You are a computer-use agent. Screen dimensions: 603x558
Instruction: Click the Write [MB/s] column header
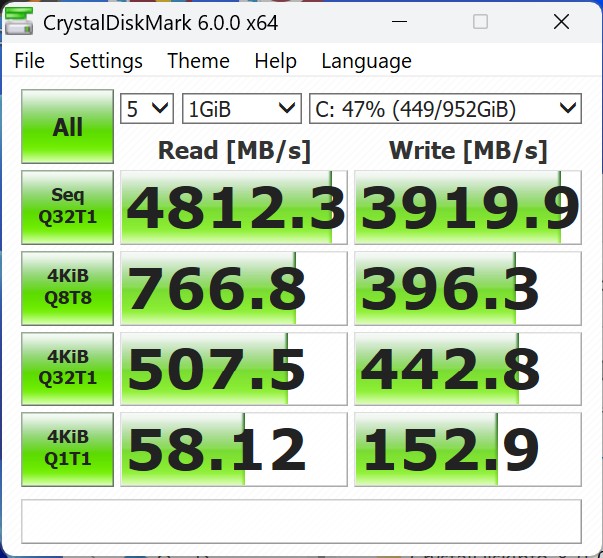[468, 151]
